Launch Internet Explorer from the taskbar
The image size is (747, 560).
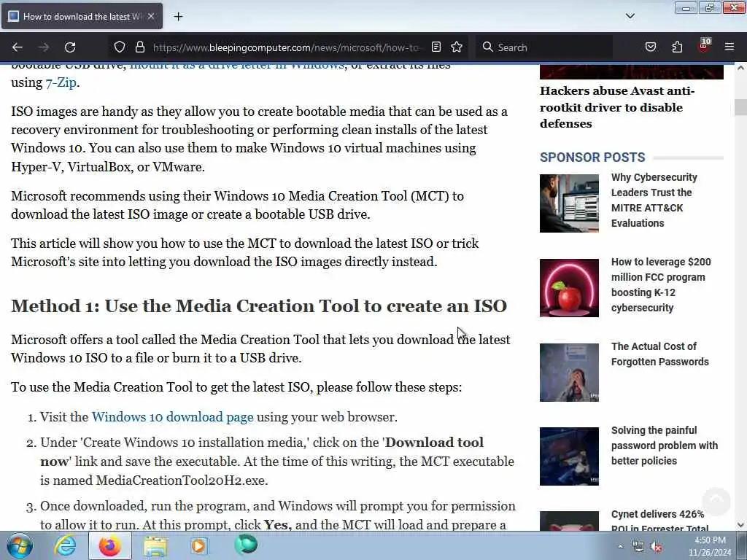tap(65, 545)
